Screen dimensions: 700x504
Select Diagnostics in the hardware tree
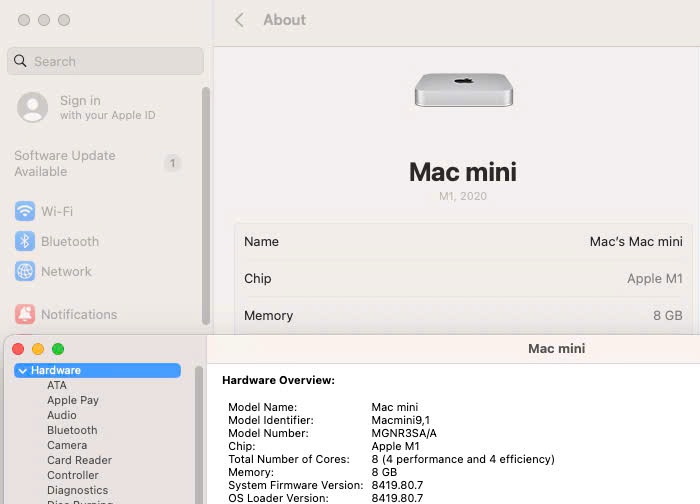(77, 490)
